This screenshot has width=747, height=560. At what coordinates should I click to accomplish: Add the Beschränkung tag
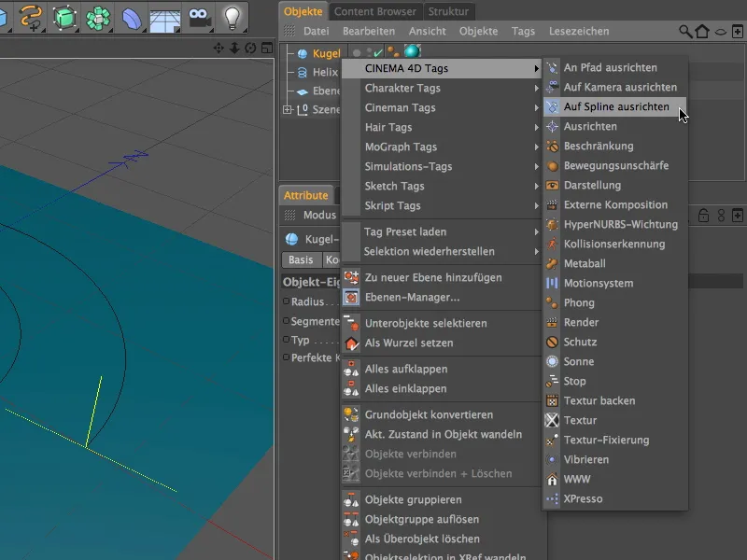614,146
